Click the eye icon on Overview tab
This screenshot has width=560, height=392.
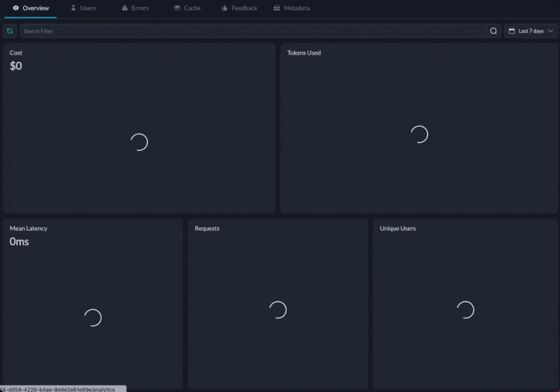pyautogui.click(x=16, y=8)
